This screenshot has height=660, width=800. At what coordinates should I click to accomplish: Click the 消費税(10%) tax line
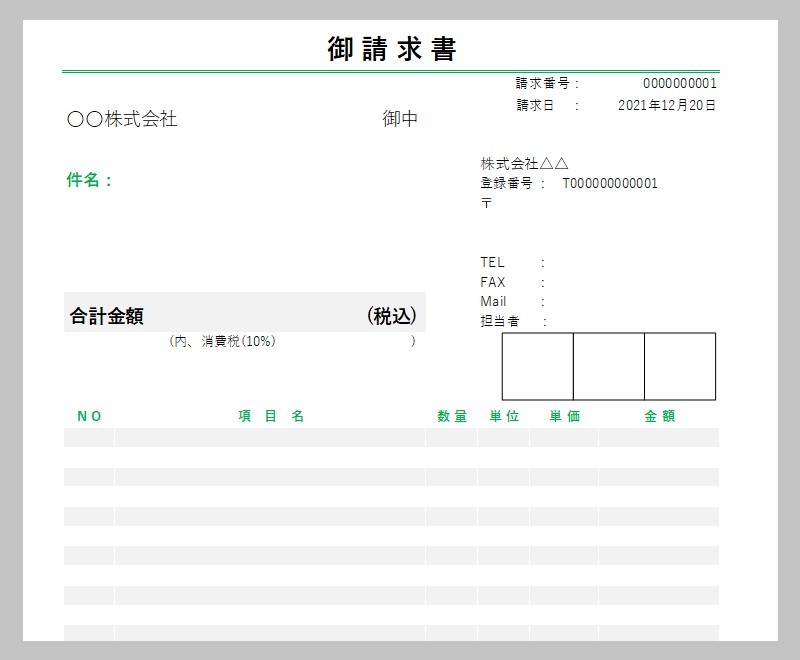[223, 341]
